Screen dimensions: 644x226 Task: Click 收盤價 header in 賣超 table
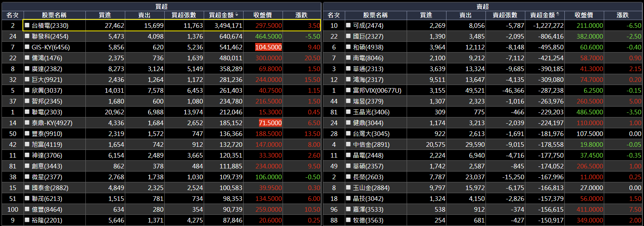pos(584,15)
